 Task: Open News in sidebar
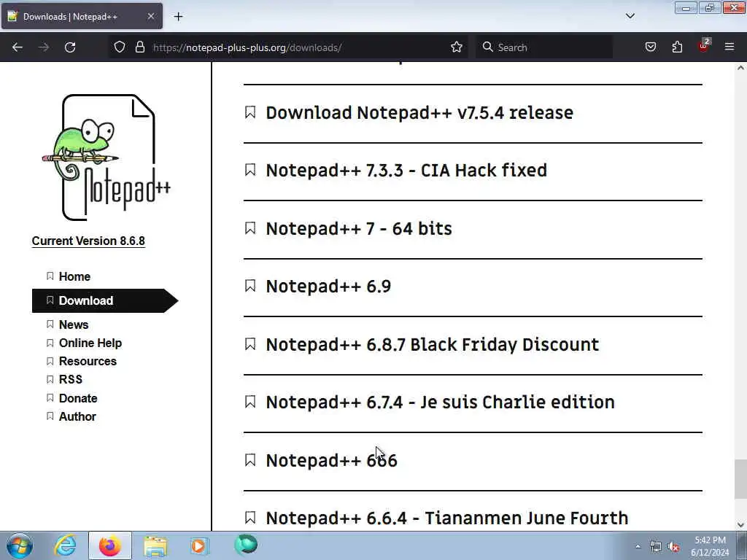[x=74, y=324]
